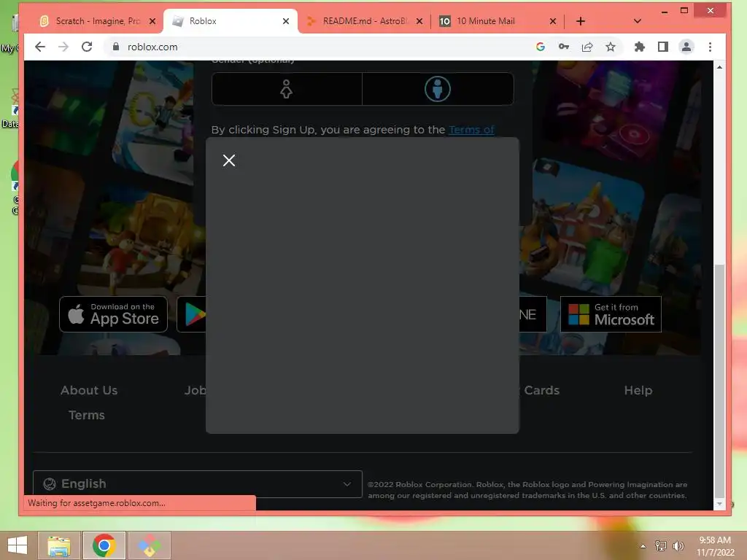Close the Scratch tab

[152, 21]
